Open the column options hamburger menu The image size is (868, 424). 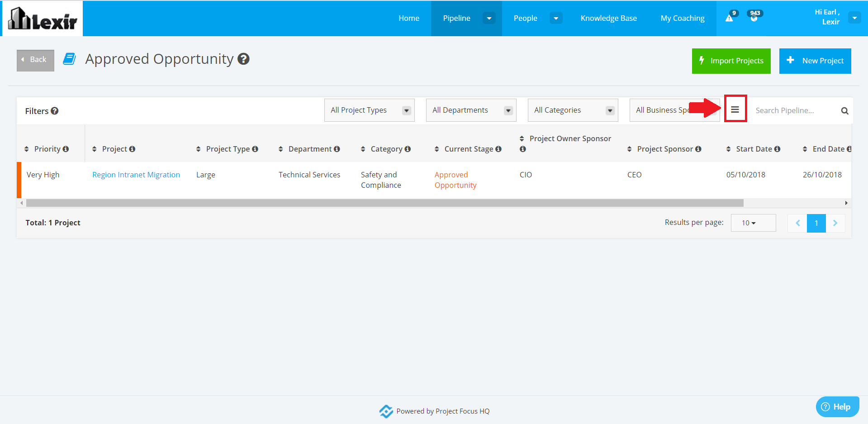[x=735, y=110]
